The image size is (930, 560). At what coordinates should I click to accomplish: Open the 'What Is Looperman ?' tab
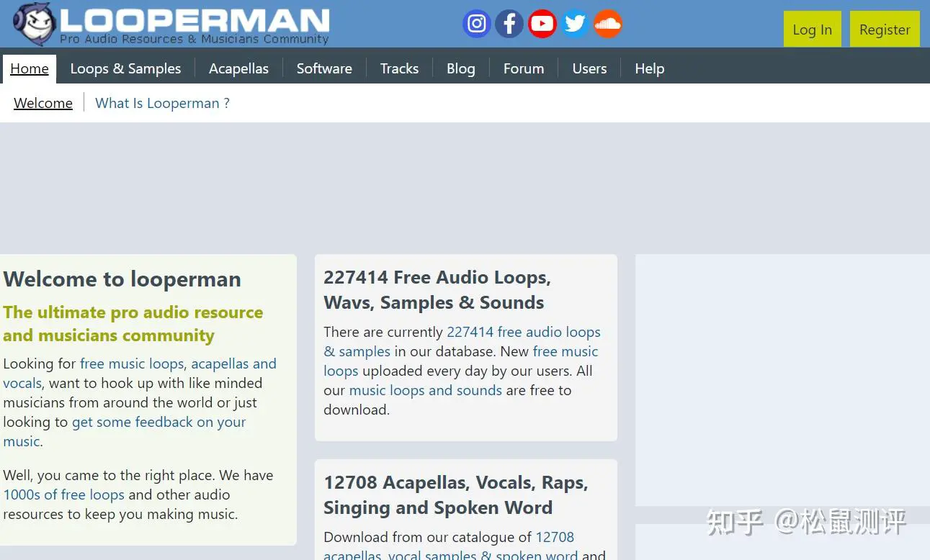coord(163,103)
